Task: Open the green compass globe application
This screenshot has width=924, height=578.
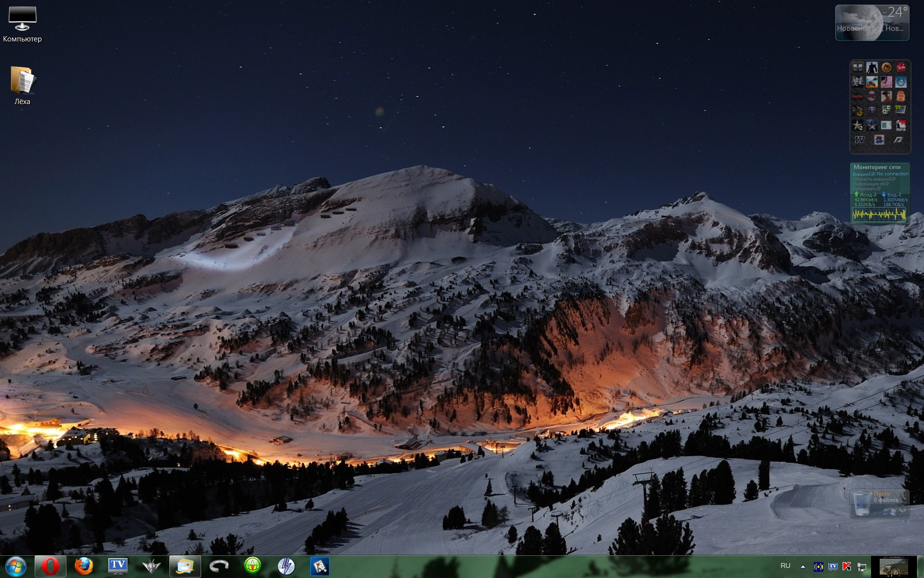Action: (x=253, y=566)
